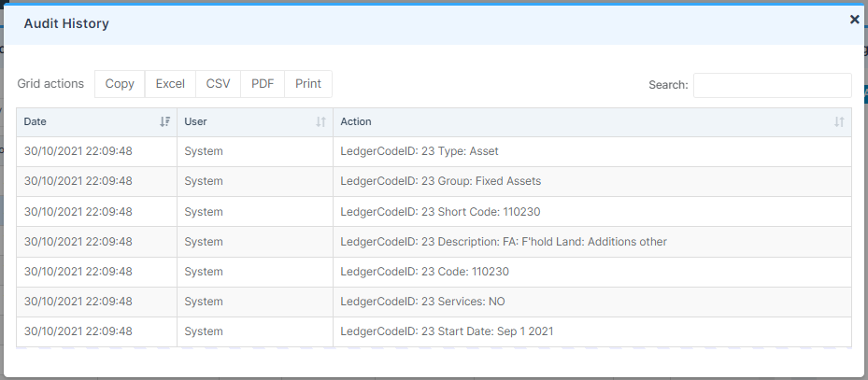Click the Date column header
The image size is (868, 380).
[x=97, y=121]
